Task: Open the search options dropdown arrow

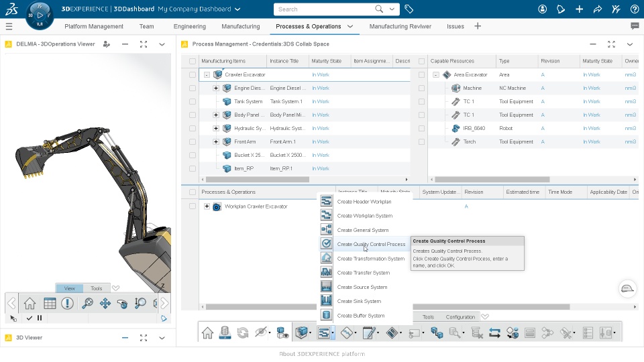Action: click(x=392, y=9)
